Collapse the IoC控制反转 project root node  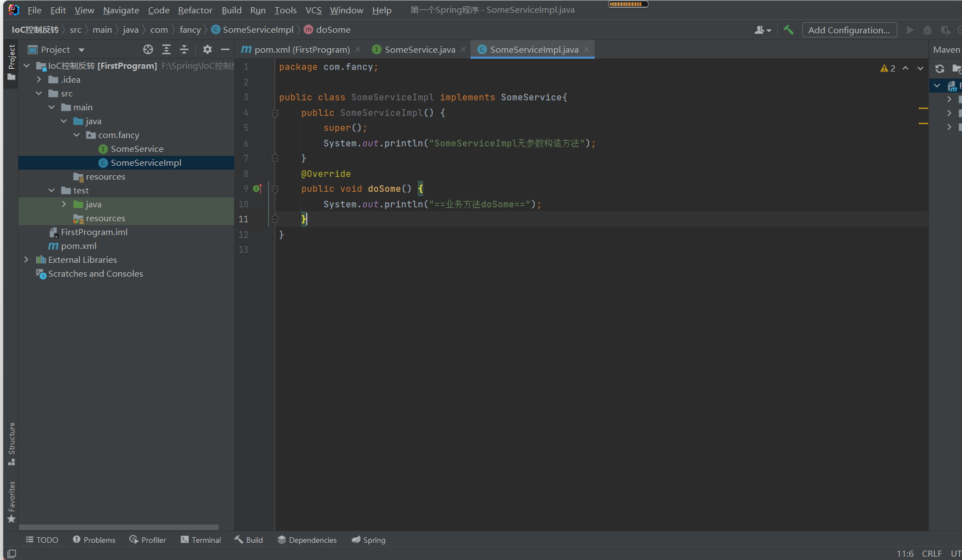click(x=27, y=65)
